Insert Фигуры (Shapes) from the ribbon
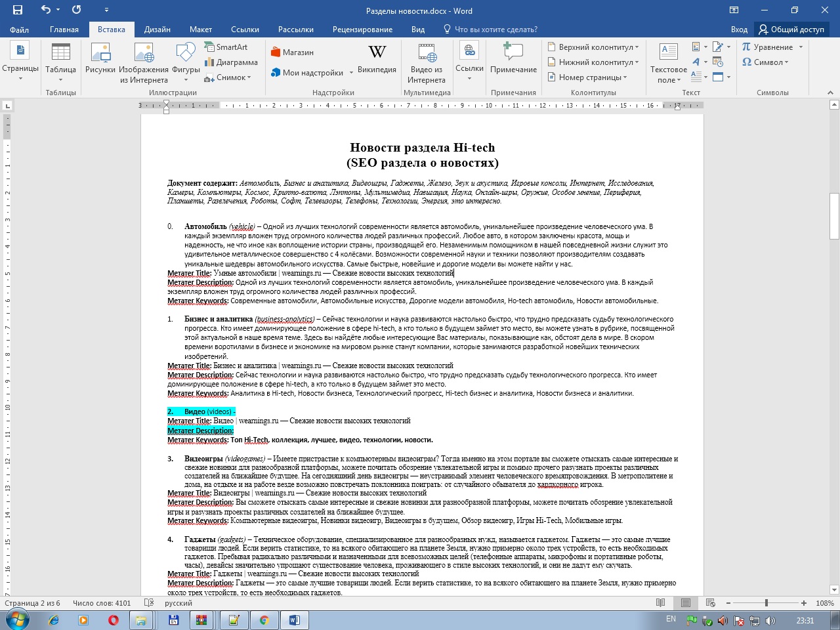Screen dimensions: 840x630 [186, 62]
